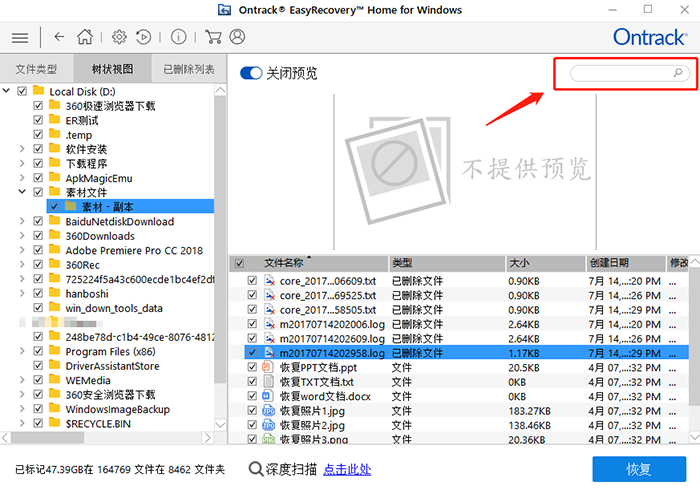Screen dimensions: 700x490
Task: Click the deep scan magnifier icon
Action: click(x=255, y=469)
